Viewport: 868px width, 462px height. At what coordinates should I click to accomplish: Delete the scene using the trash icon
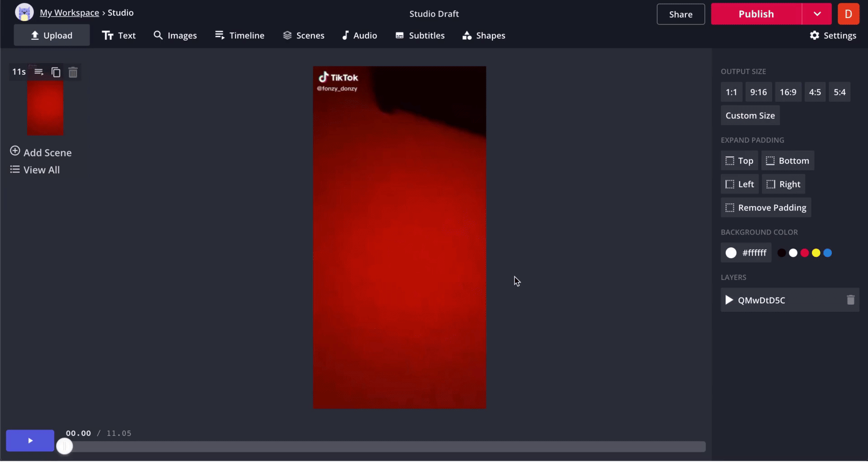tap(73, 72)
